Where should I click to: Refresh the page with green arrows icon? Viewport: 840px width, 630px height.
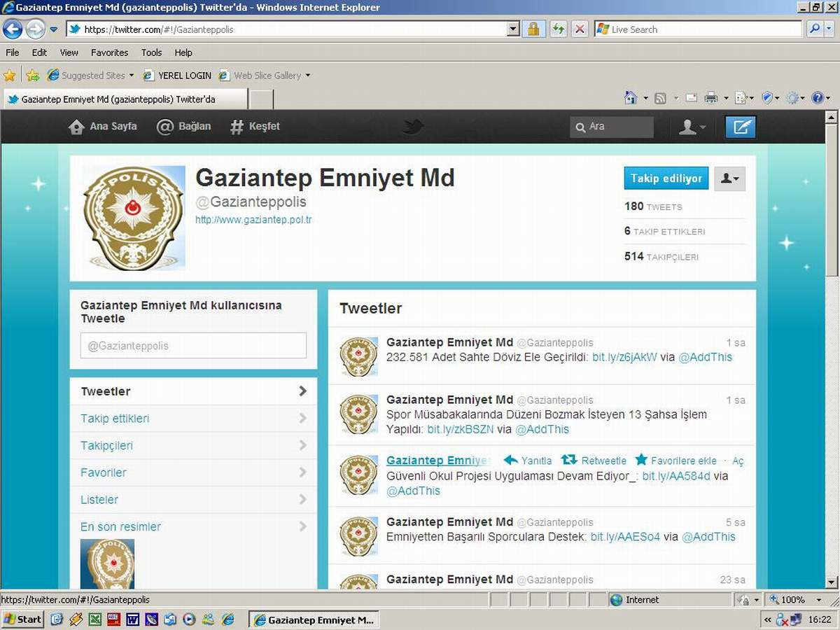(x=558, y=29)
